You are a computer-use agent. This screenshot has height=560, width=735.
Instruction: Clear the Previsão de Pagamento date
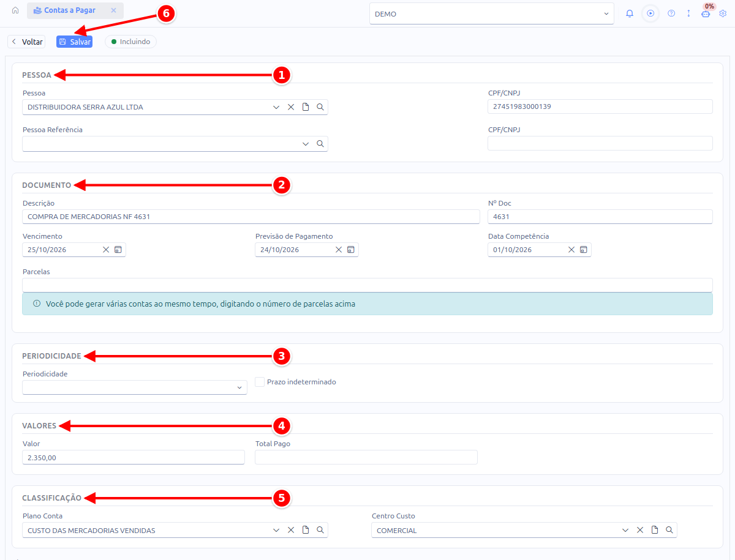tap(339, 250)
